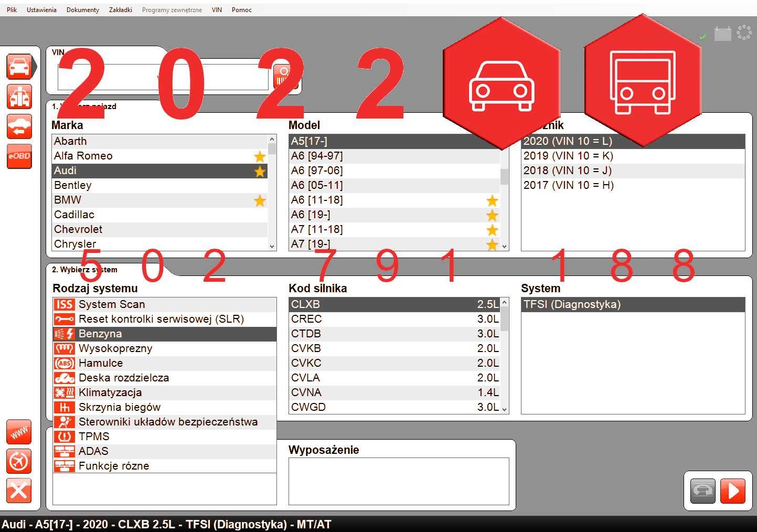
Task: Select engine code CREC 3.0L
Action: 395,319
